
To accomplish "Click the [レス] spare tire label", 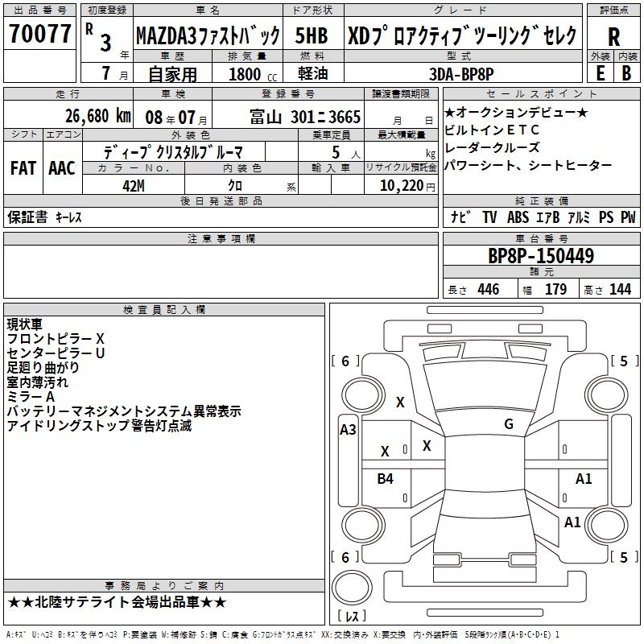I will click(352, 616).
